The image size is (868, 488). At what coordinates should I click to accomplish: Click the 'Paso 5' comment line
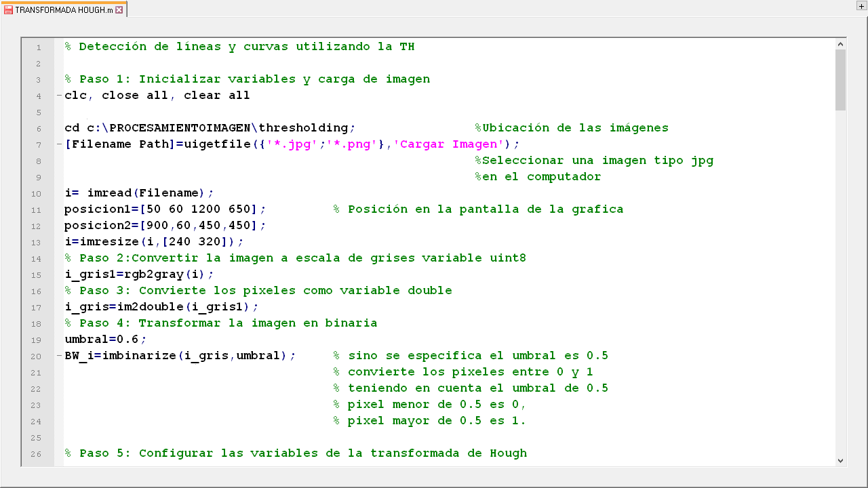[296, 453]
